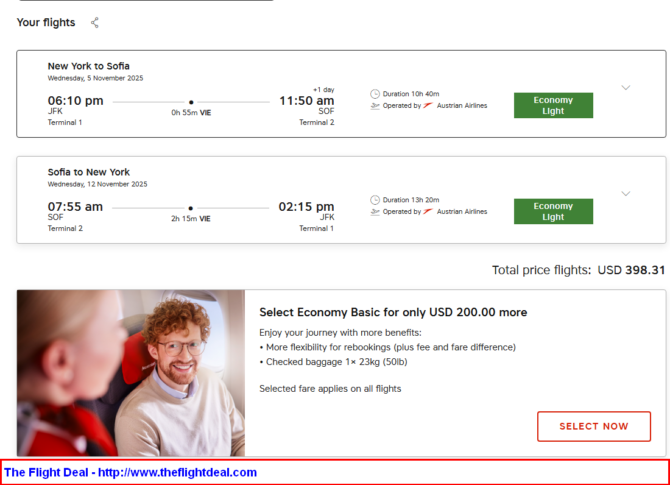Click return Austrian Airlines logo icon

click(428, 211)
